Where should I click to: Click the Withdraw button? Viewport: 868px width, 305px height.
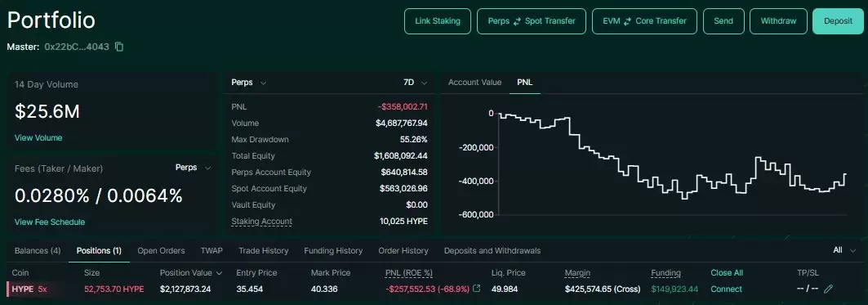(778, 21)
